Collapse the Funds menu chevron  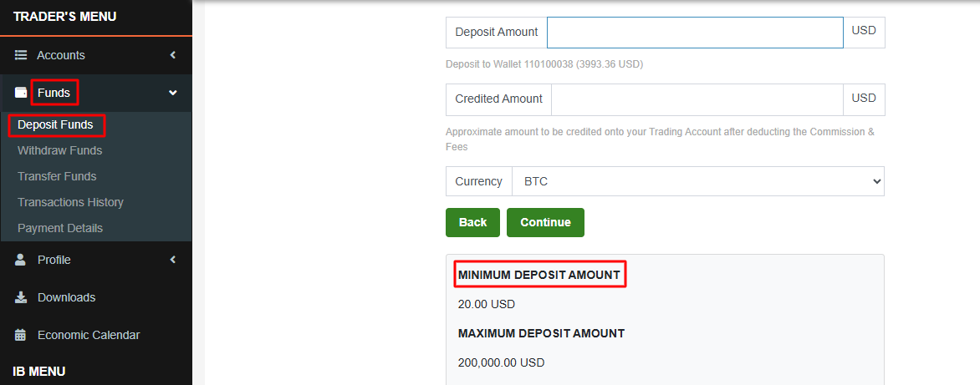[x=173, y=93]
